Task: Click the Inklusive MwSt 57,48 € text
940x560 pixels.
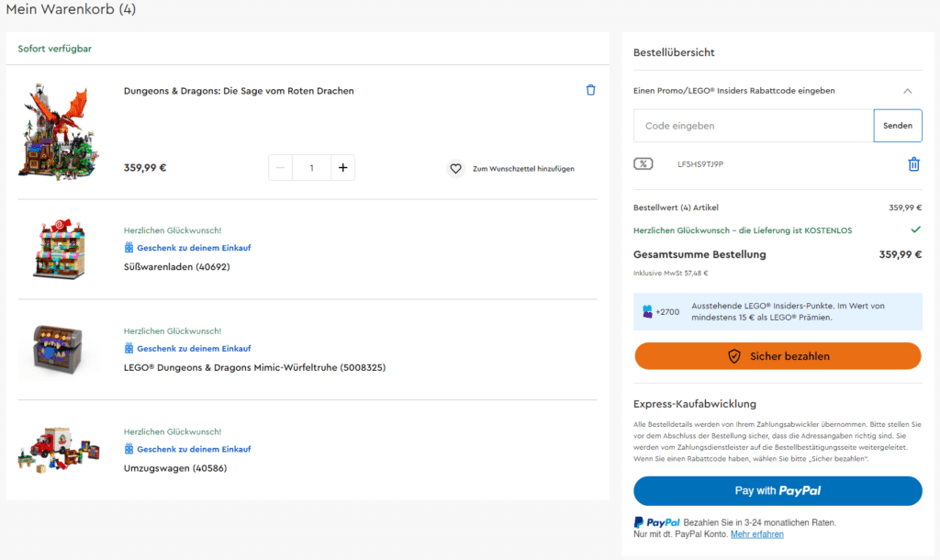Action: pos(670,274)
